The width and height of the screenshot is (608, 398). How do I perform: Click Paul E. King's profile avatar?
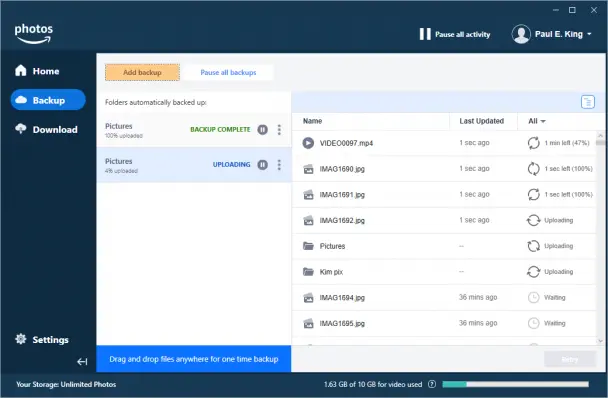pyautogui.click(x=521, y=34)
